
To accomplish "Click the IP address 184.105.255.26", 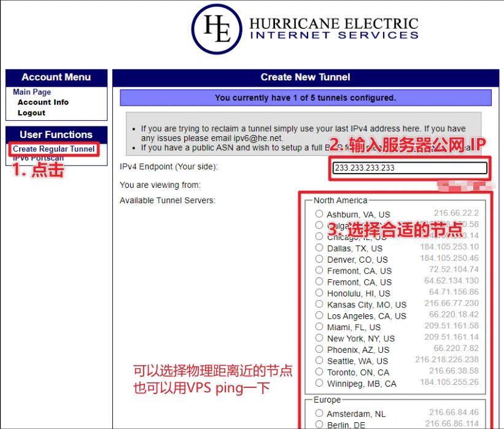I will (449, 382).
